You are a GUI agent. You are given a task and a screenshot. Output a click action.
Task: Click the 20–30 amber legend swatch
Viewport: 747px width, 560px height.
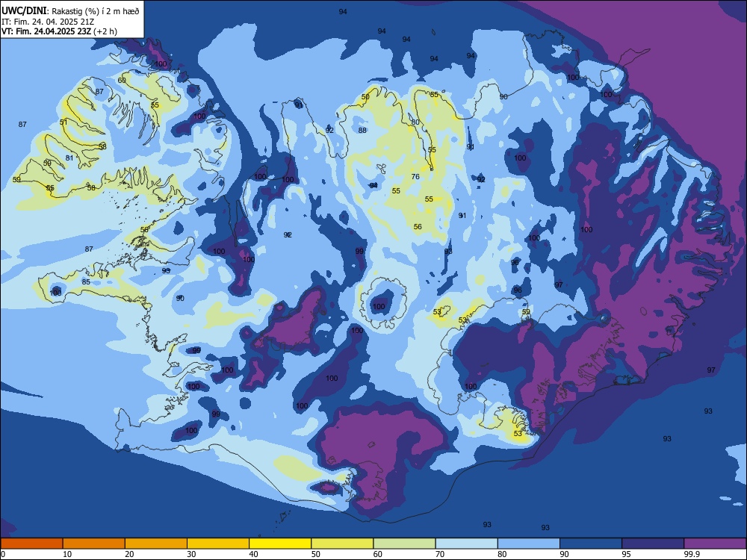(x=156, y=544)
